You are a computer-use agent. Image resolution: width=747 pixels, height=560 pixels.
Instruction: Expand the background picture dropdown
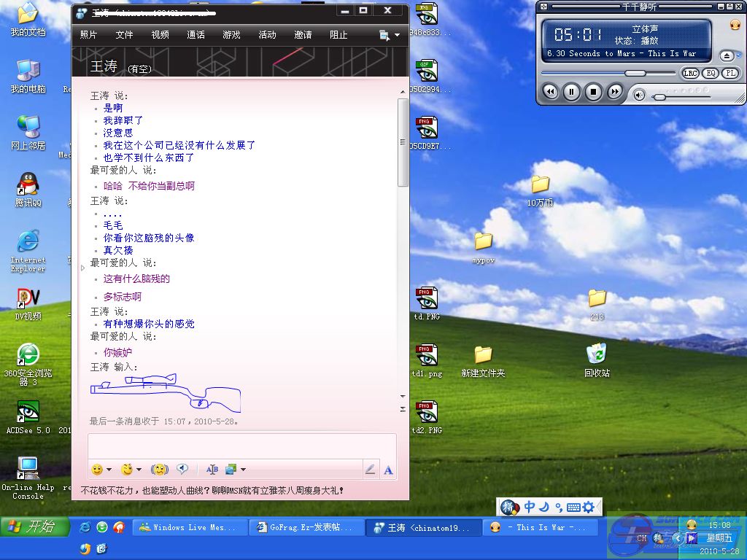point(243,470)
